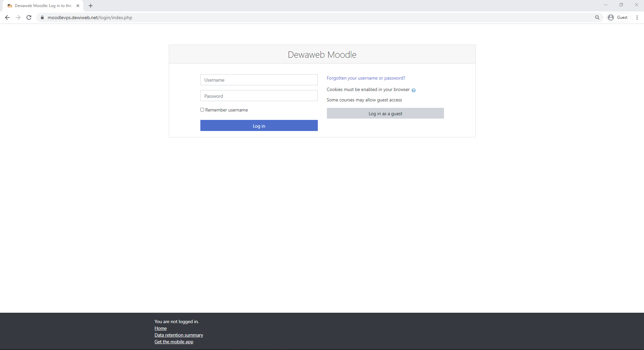The image size is (644, 350).
Task: Open Forgotten your username or password link
Action: [x=366, y=78]
